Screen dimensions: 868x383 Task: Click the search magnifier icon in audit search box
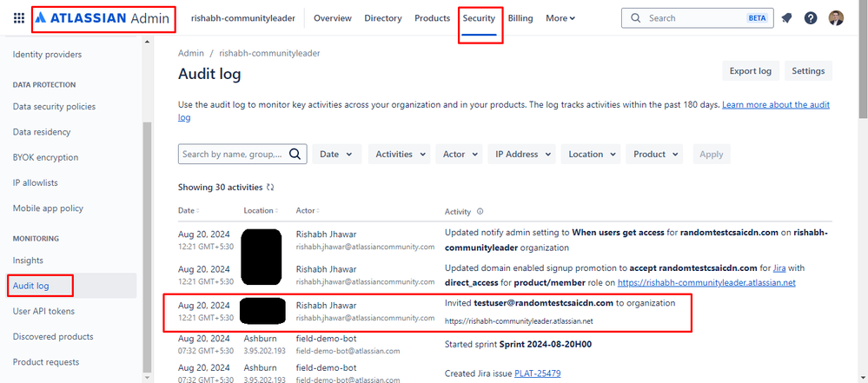coord(295,154)
